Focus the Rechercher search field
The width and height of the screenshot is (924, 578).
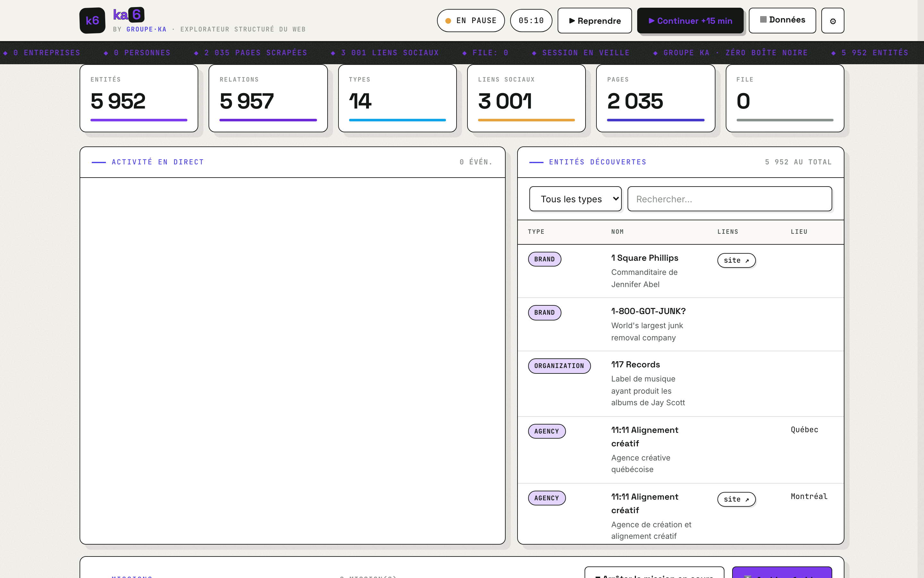[x=730, y=199]
